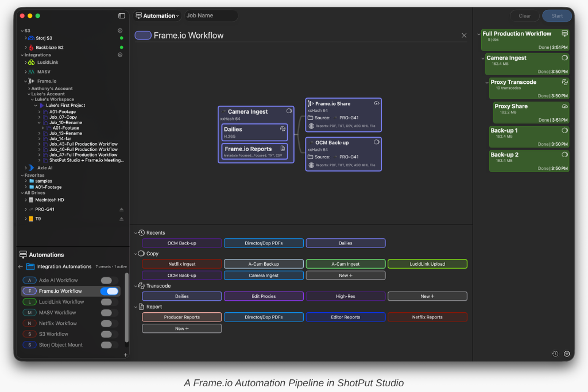Add a new automation with plus icon
Image resolution: width=588 pixels, height=392 pixels.
(x=125, y=355)
